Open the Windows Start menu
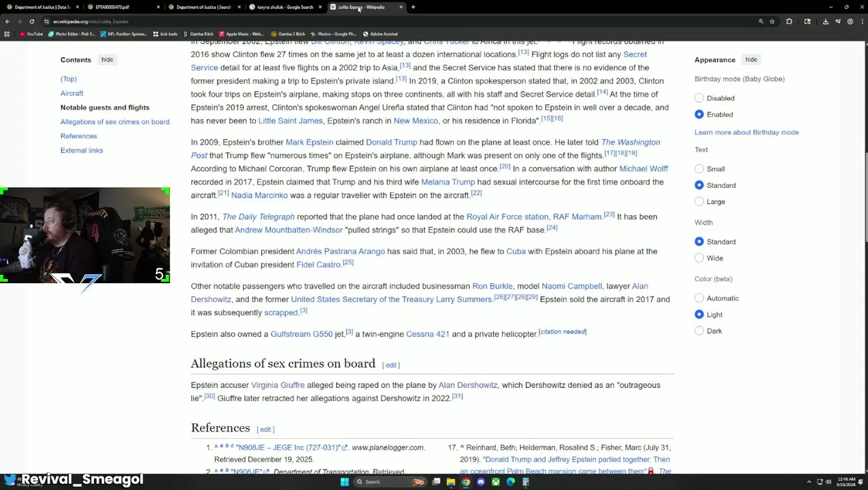Viewport: 868px width, 490px height. tap(344, 482)
